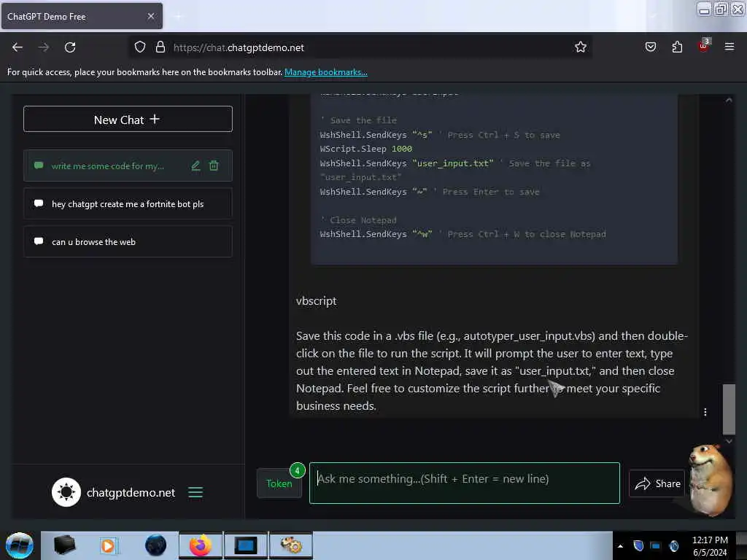Click the chat scrollbar thumb
The height and width of the screenshot is (560, 747).
[729, 409]
